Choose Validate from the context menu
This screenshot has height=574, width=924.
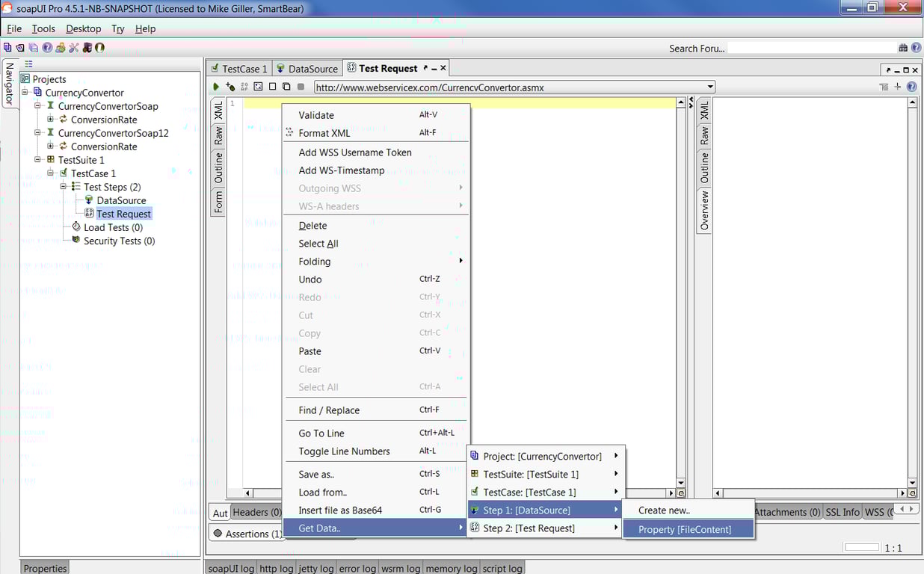pyautogui.click(x=376, y=115)
